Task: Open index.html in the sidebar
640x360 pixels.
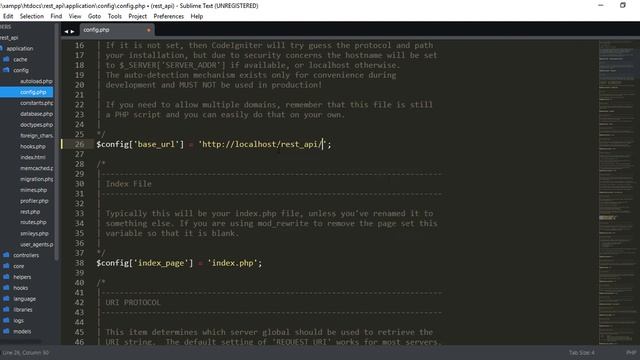Action: click(x=33, y=157)
